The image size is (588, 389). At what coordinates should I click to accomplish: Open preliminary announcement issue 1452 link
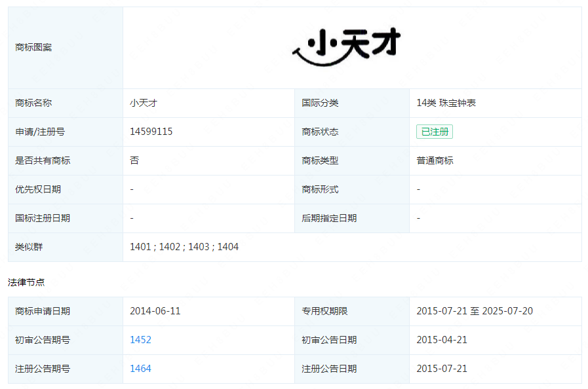(141, 340)
